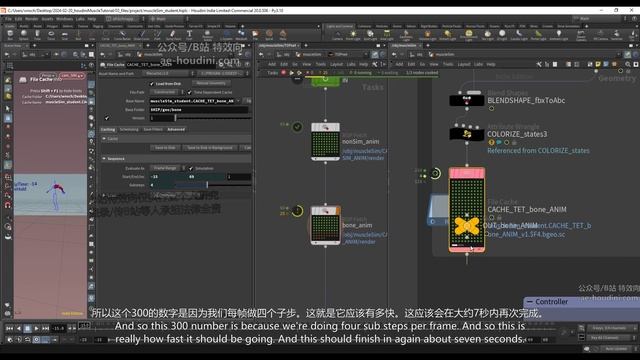Click the Reload Geometry button

(x=211, y=83)
